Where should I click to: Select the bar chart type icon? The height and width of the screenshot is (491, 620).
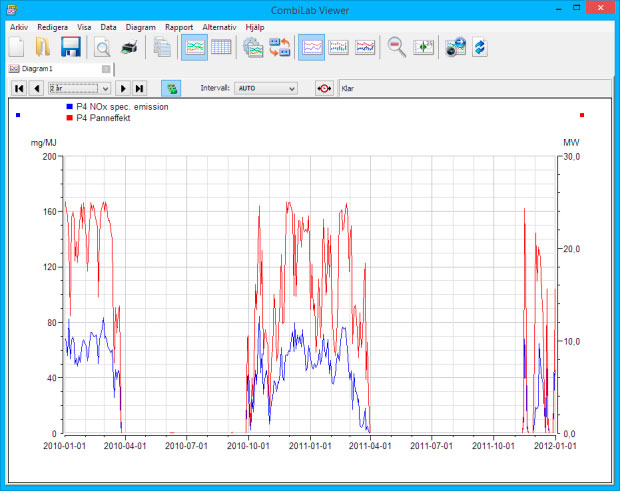click(x=338, y=47)
